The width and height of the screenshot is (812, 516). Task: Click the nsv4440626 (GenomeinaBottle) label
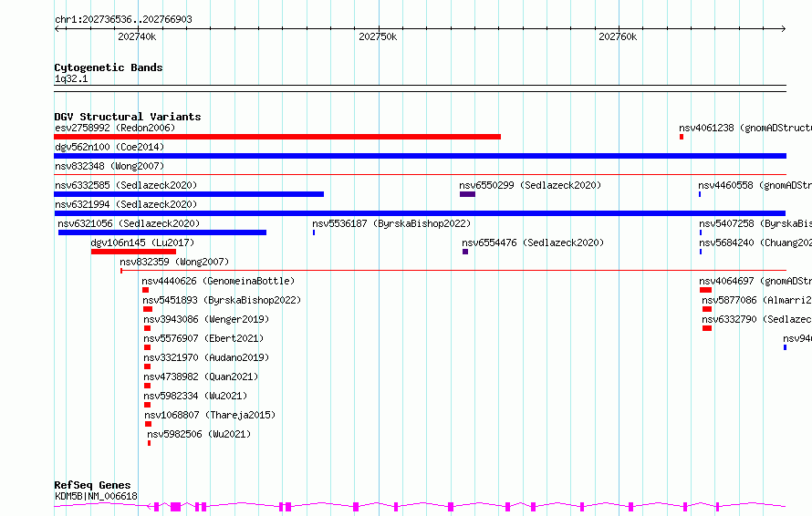tap(218, 281)
